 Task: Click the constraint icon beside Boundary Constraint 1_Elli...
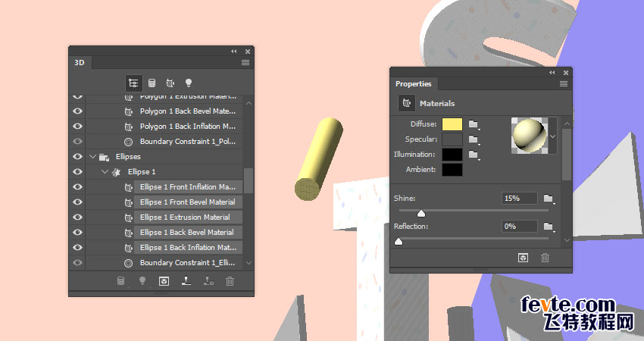click(129, 263)
